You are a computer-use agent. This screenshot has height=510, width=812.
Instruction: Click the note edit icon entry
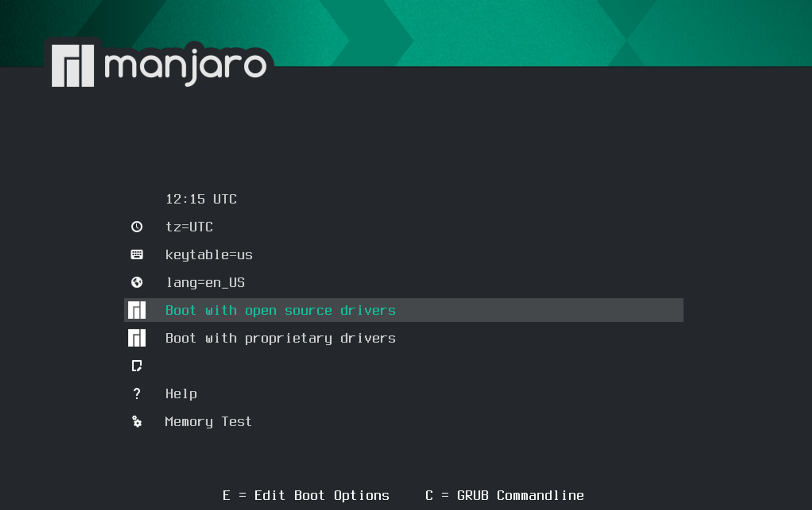(x=137, y=366)
